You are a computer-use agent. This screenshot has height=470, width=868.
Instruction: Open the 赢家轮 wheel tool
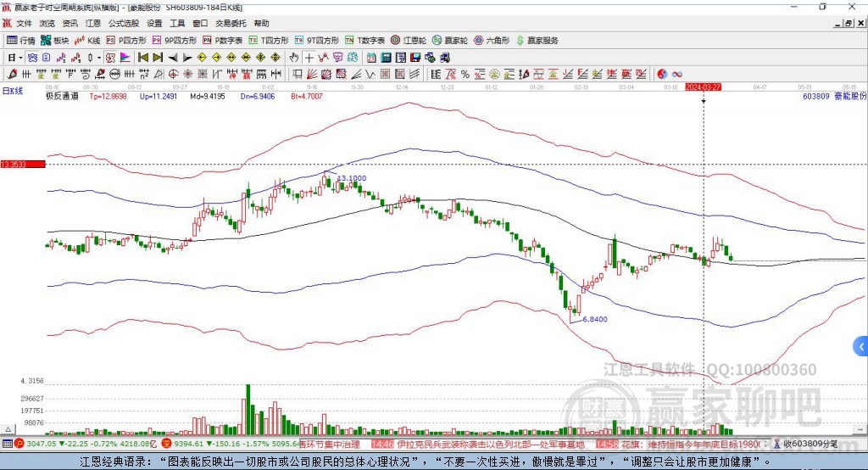450,41
